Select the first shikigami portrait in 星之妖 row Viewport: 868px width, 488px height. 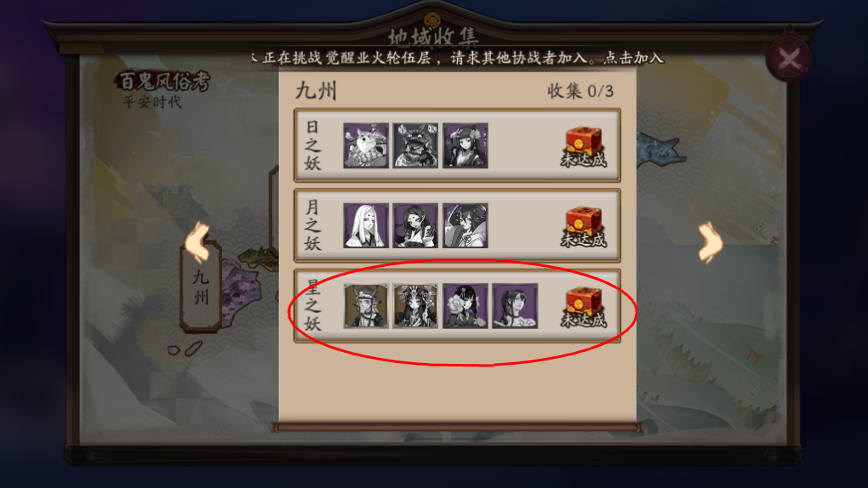click(366, 306)
